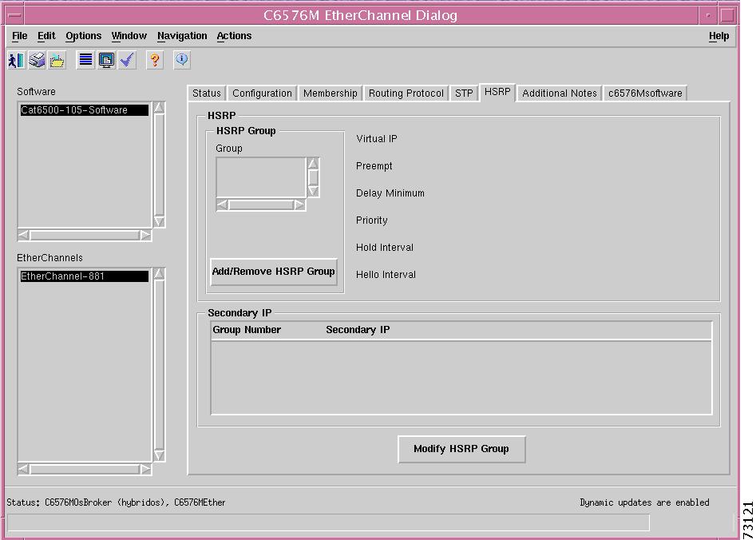This screenshot has height=540, width=756.
Task: Select the HSRP tab
Action: (x=497, y=92)
